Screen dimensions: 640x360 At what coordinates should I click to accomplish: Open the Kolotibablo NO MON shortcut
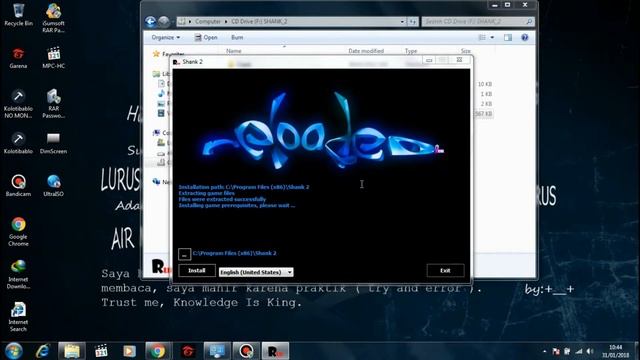coord(18,104)
